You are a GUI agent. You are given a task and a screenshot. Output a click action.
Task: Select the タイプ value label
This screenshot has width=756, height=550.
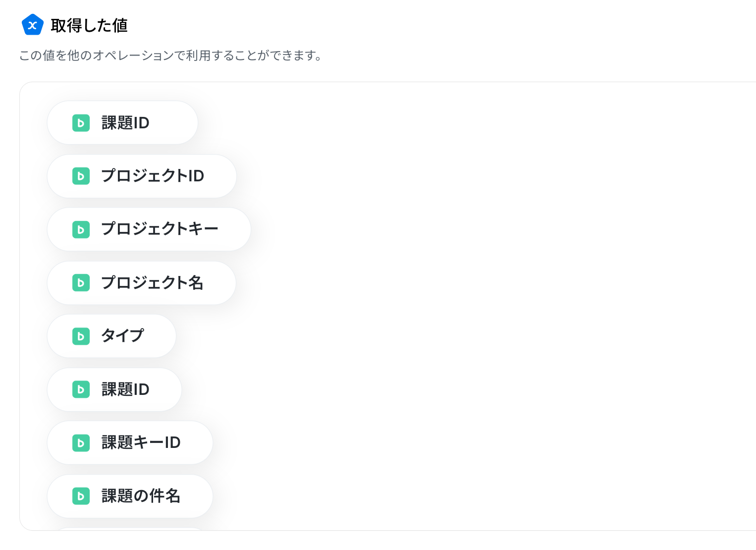[122, 336]
